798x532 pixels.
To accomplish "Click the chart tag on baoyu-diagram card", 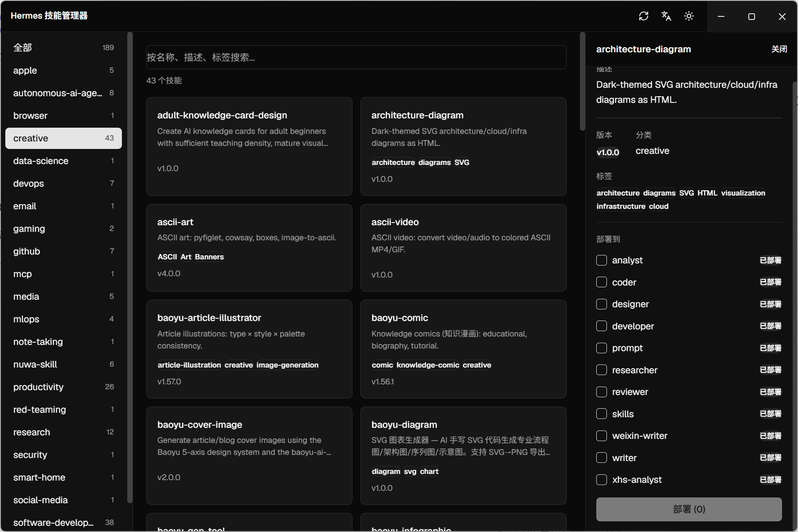I will click(x=429, y=471).
